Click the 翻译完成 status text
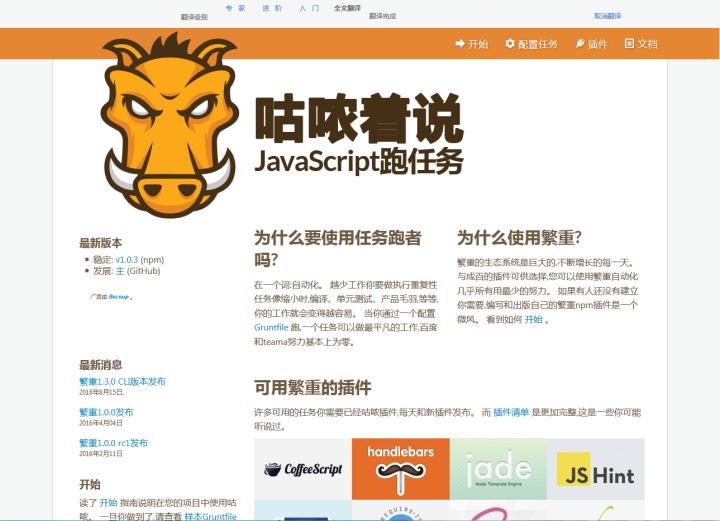This screenshot has height=521, width=720. 382,16
